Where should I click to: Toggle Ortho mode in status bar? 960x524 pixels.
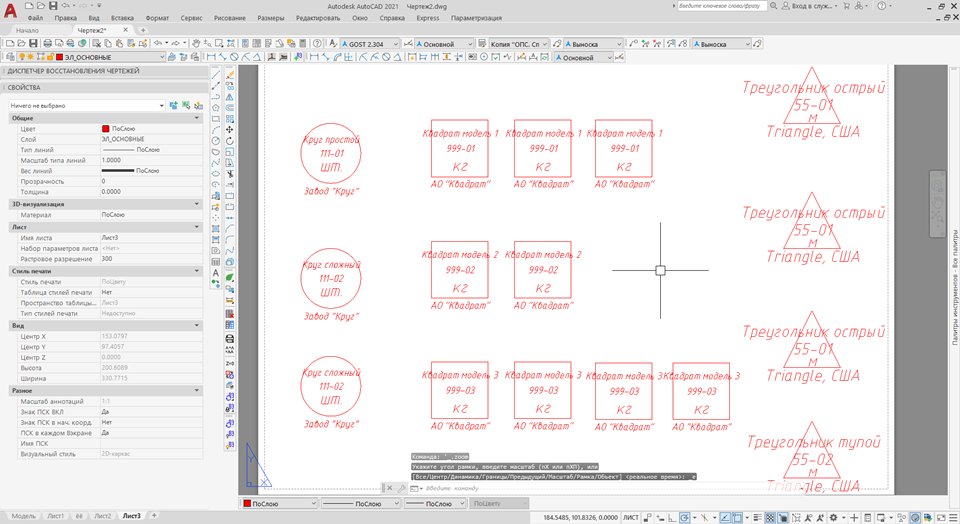tap(672, 518)
